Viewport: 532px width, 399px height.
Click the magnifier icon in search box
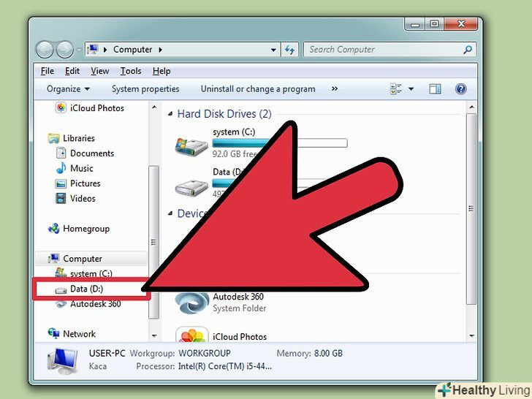[468, 50]
